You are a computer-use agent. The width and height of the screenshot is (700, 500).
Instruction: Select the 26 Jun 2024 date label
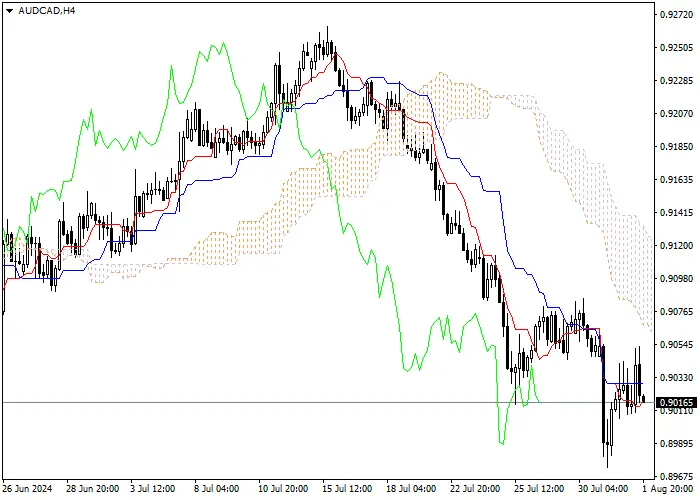27,489
